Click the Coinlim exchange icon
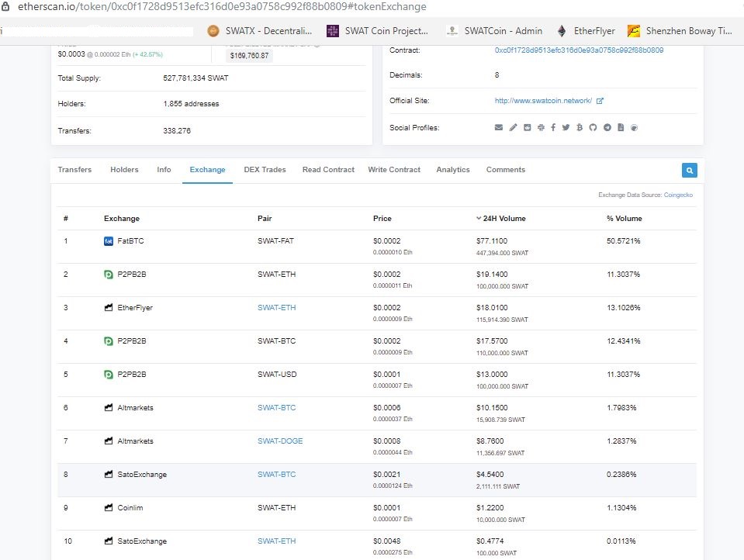The height and width of the screenshot is (560, 744). click(108, 508)
